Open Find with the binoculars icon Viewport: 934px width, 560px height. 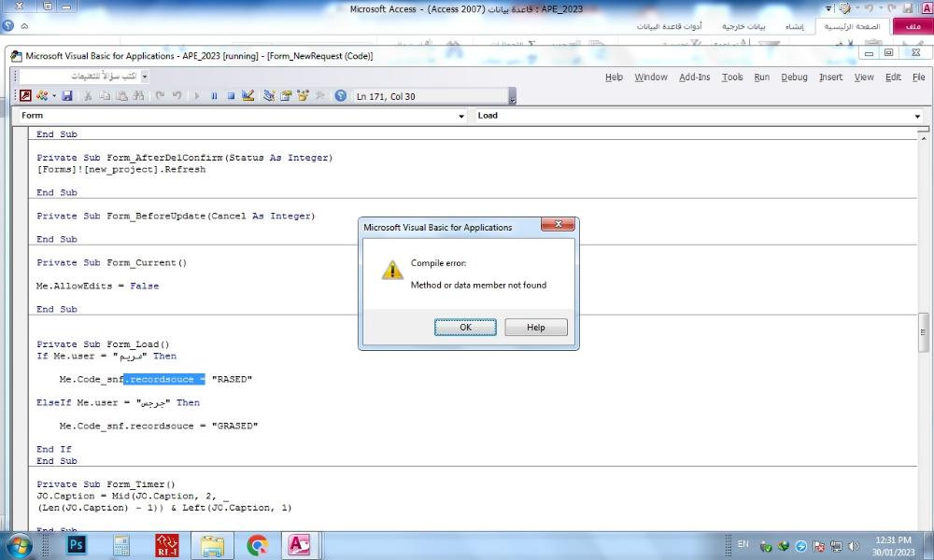[x=139, y=96]
